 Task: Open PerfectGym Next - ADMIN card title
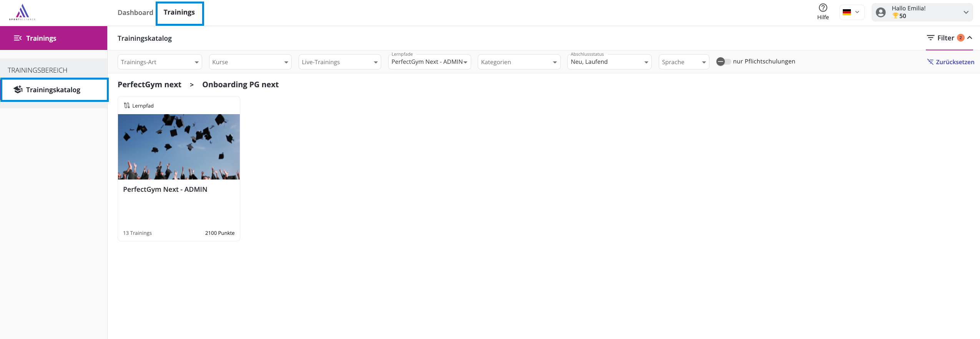pyautogui.click(x=165, y=189)
